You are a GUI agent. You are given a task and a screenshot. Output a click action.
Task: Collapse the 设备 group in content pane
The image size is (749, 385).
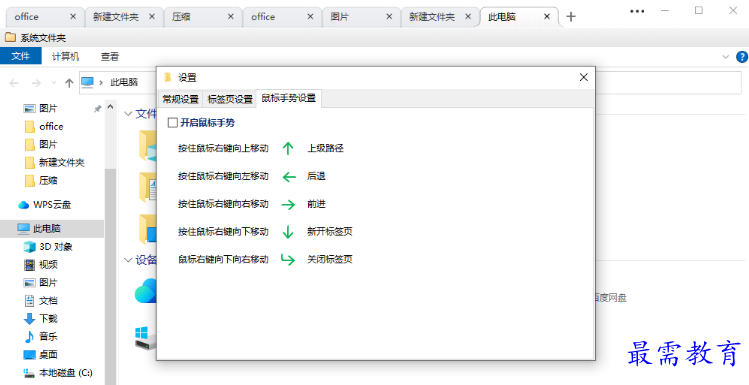click(x=128, y=260)
